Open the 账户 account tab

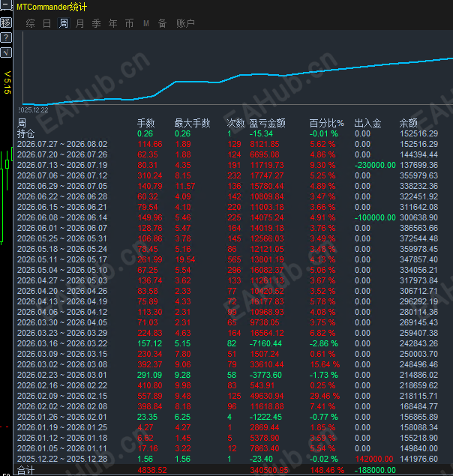click(x=185, y=23)
